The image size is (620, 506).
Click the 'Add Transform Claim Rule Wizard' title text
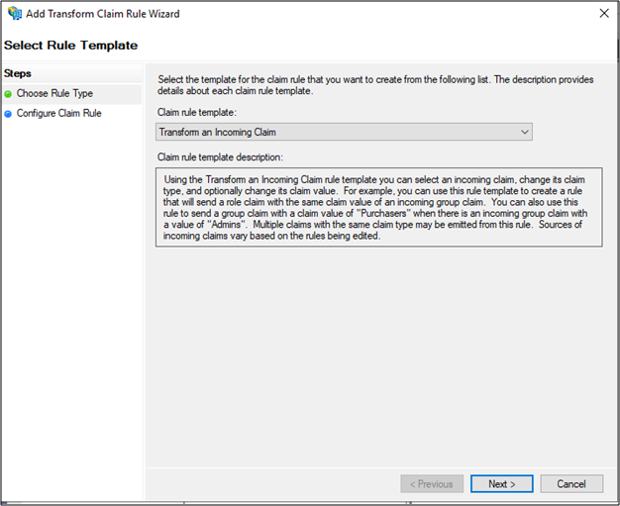pyautogui.click(x=103, y=14)
